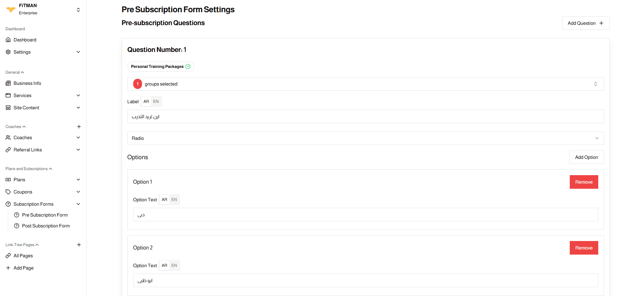Image resolution: width=644 pixels, height=296 pixels.
Task: Click the Referral Links chain icon
Action: coord(8,150)
